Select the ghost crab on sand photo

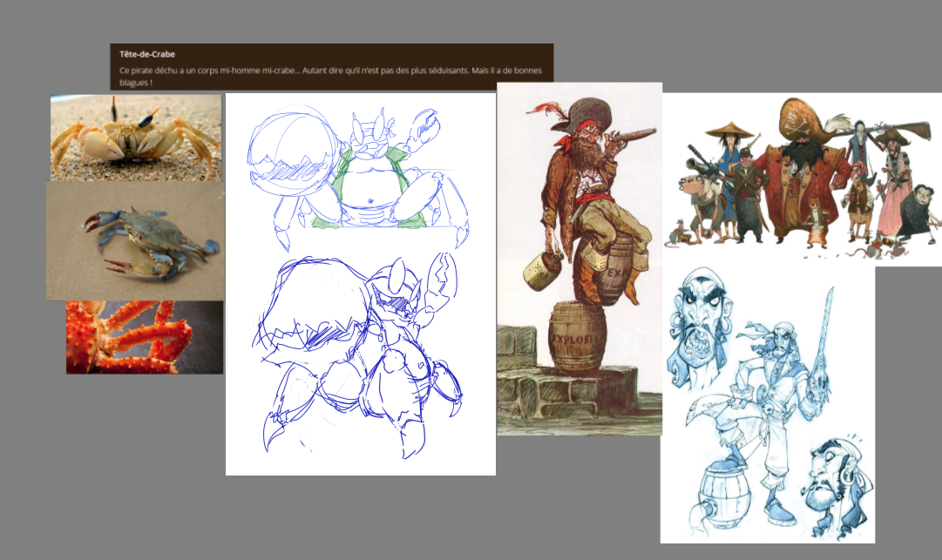(x=135, y=137)
